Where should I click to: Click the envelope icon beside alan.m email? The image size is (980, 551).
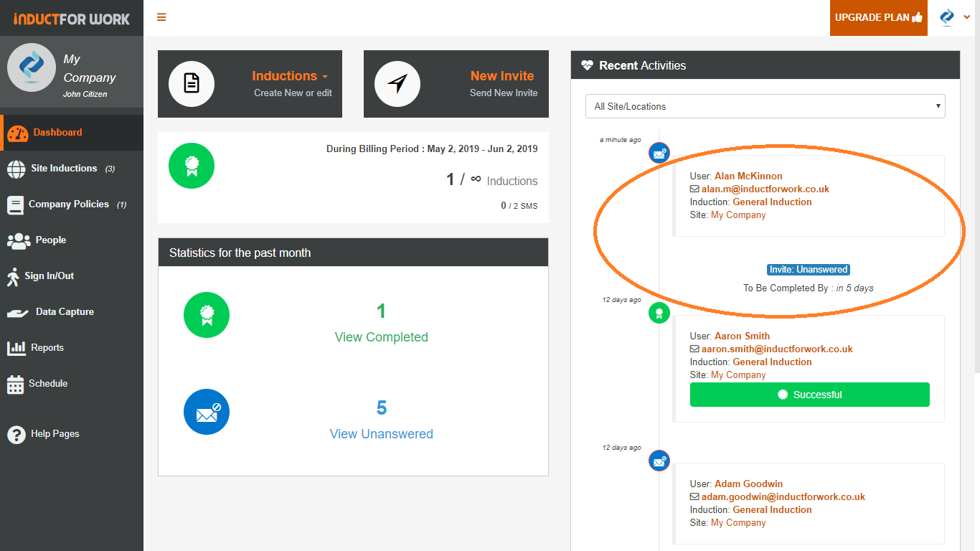click(694, 189)
